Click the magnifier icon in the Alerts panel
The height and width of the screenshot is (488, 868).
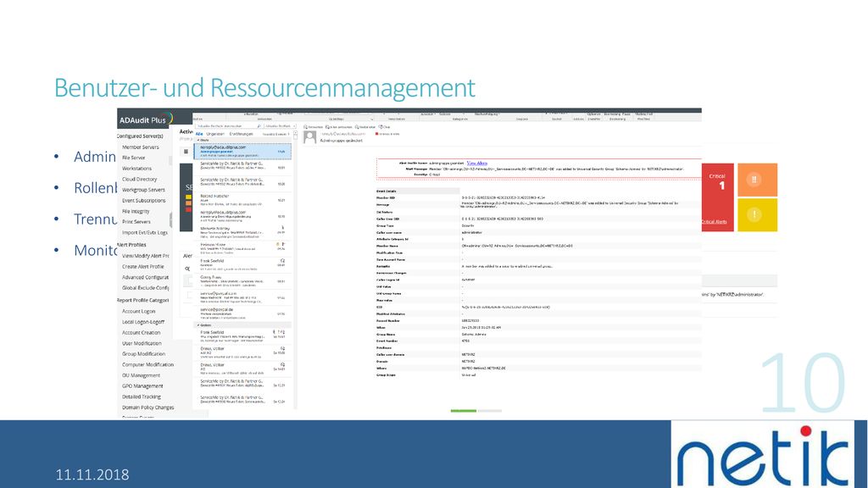click(187, 269)
